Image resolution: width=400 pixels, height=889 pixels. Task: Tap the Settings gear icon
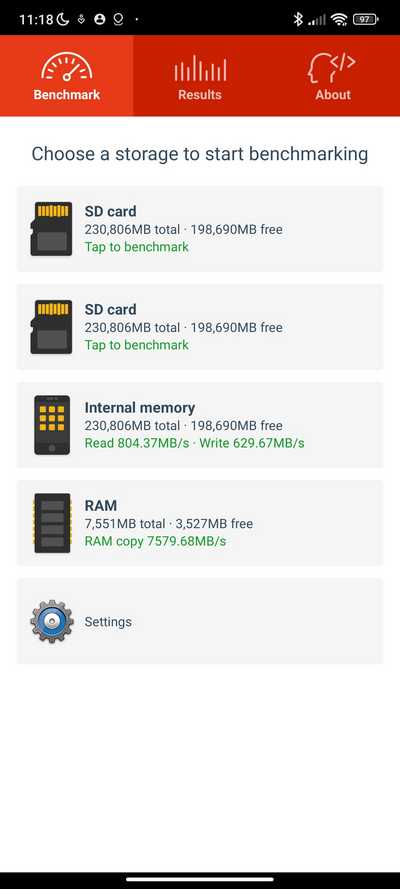pos(52,621)
